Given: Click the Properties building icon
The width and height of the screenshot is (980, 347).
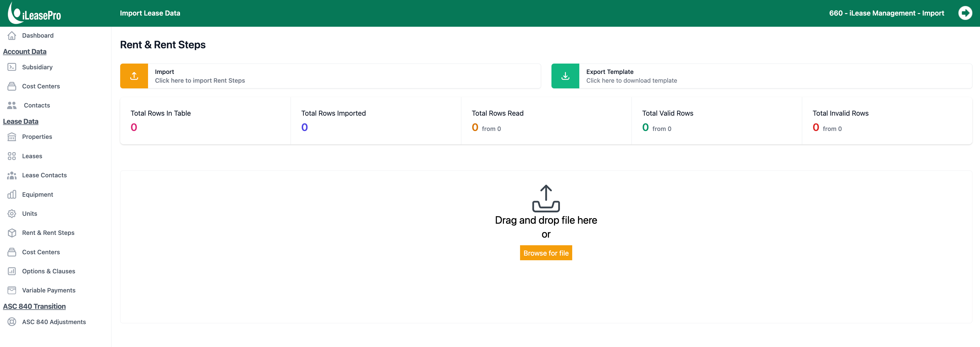Looking at the screenshot, I should [12, 137].
